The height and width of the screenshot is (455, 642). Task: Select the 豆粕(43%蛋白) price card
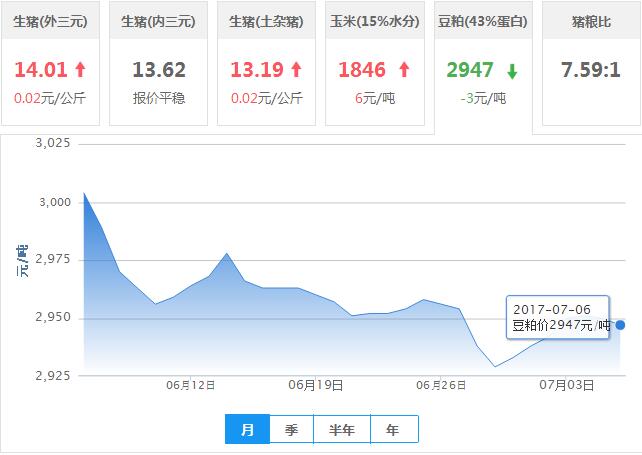[x=483, y=68]
